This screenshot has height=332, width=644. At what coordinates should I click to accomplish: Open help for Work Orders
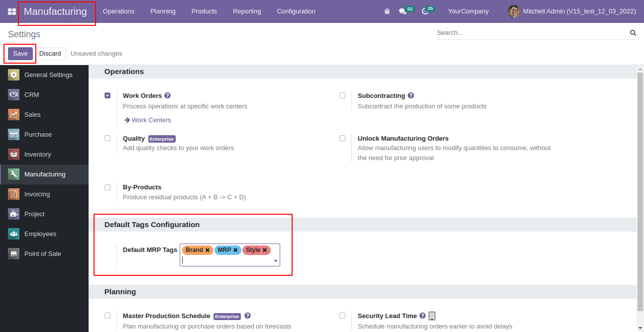pos(168,95)
